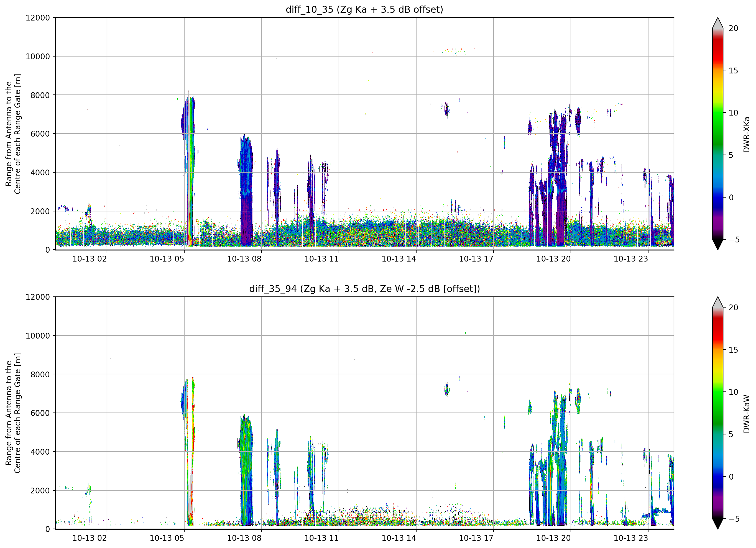Screen dimensions: 756x548
Task: Click the 15 tick on DWR-XKa colorbar
Action: coord(733,71)
